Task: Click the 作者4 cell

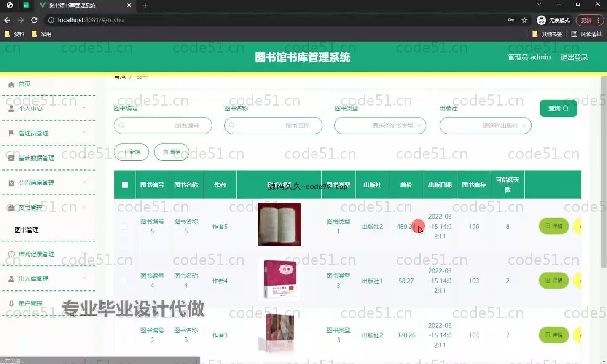Action: click(220, 281)
